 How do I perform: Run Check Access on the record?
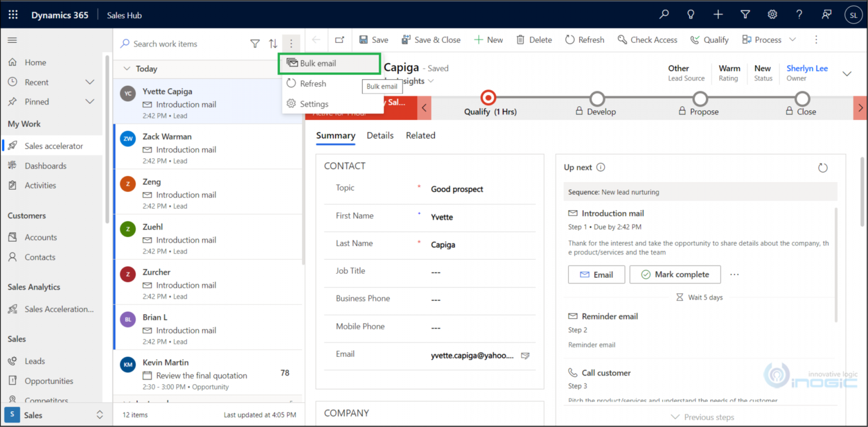(x=648, y=40)
